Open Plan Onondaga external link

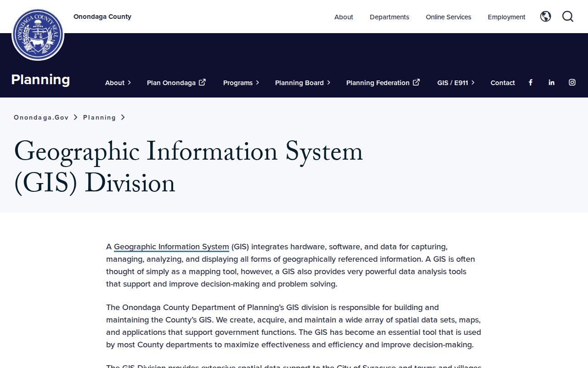click(x=176, y=83)
